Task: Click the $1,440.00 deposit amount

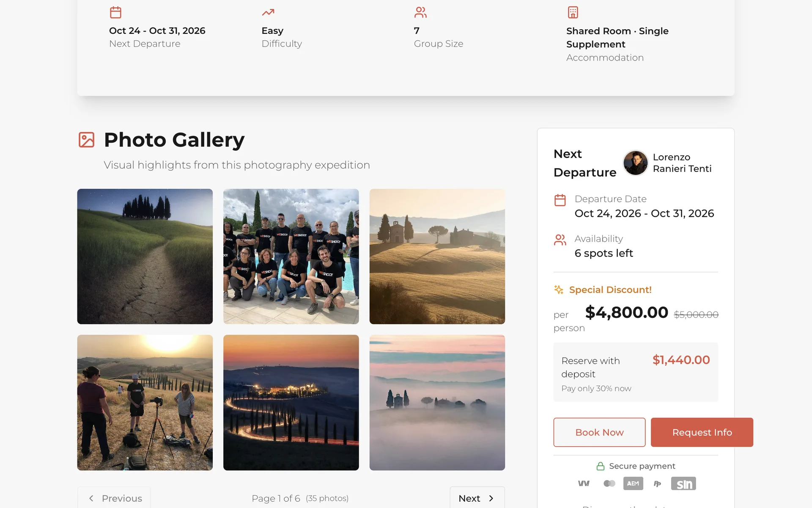Action: (x=681, y=360)
